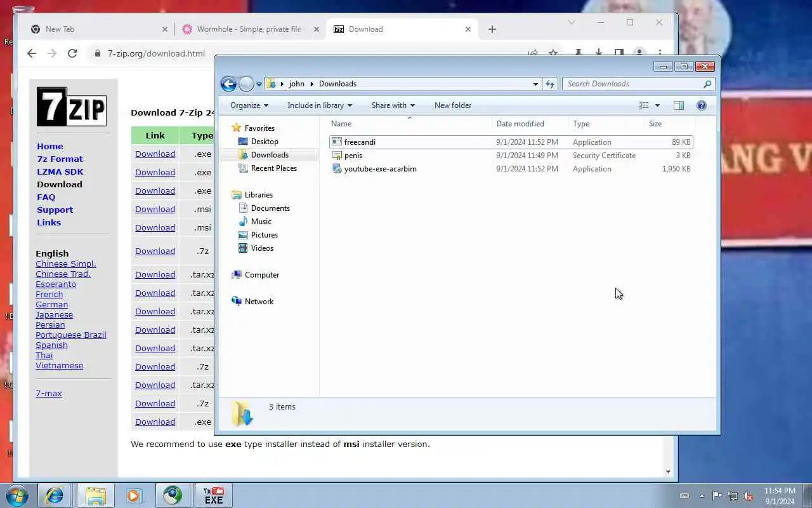Open a new Chrome tab with plus button
Screen dimensions: 812x508
pyautogui.click(x=492, y=29)
